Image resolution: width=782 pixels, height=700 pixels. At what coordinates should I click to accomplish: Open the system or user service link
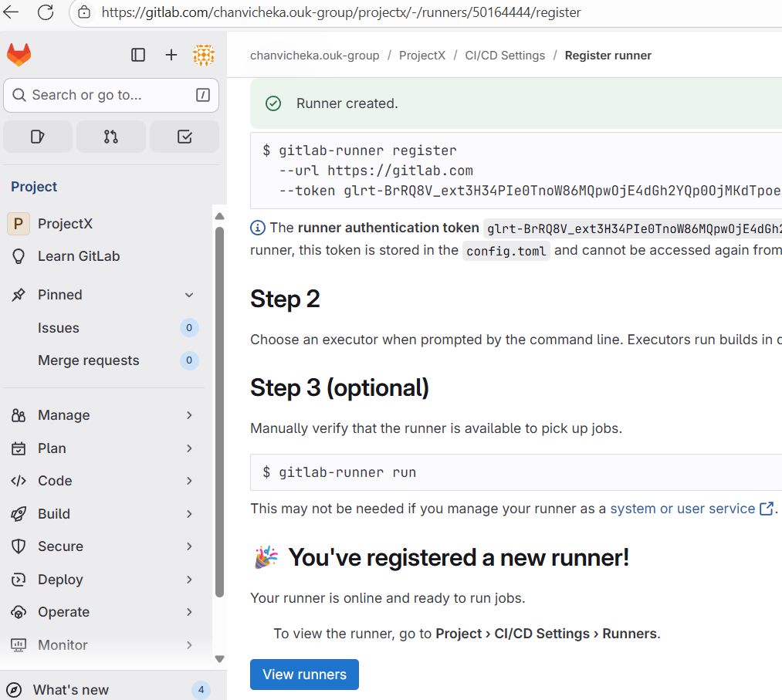click(x=682, y=509)
